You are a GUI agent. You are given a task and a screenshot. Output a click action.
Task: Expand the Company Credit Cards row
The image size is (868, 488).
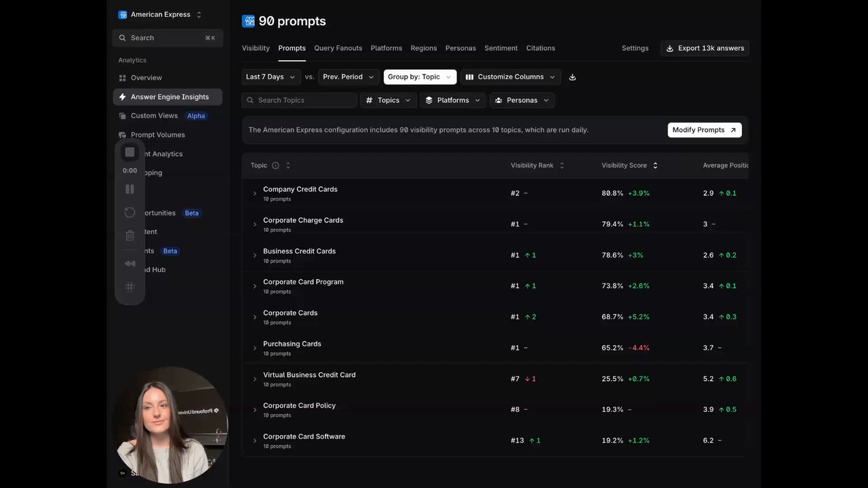click(x=255, y=194)
